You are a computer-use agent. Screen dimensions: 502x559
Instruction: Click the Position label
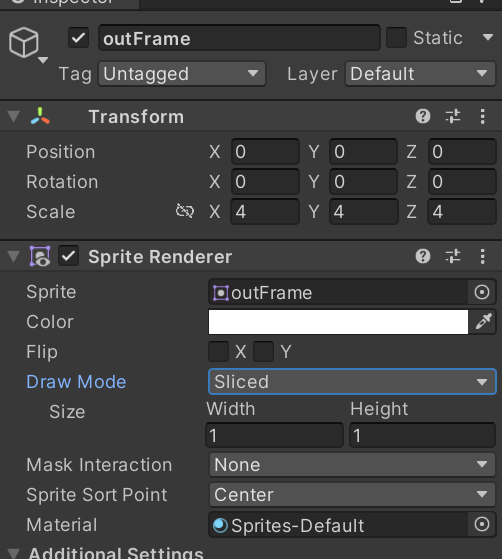61,152
